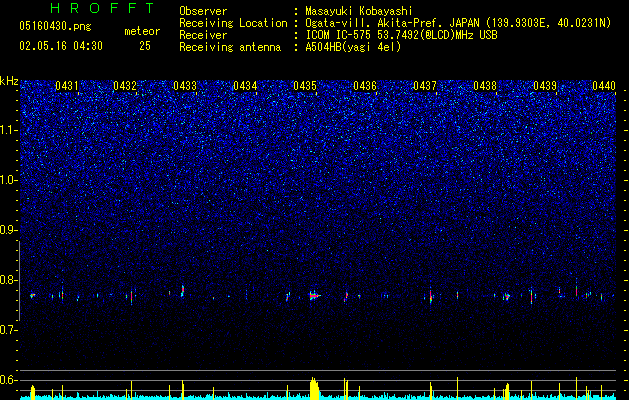The height and width of the screenshot is (400, 629).
Task: Click the 0.7 kHz axis label
Action: tap(9, 330)
